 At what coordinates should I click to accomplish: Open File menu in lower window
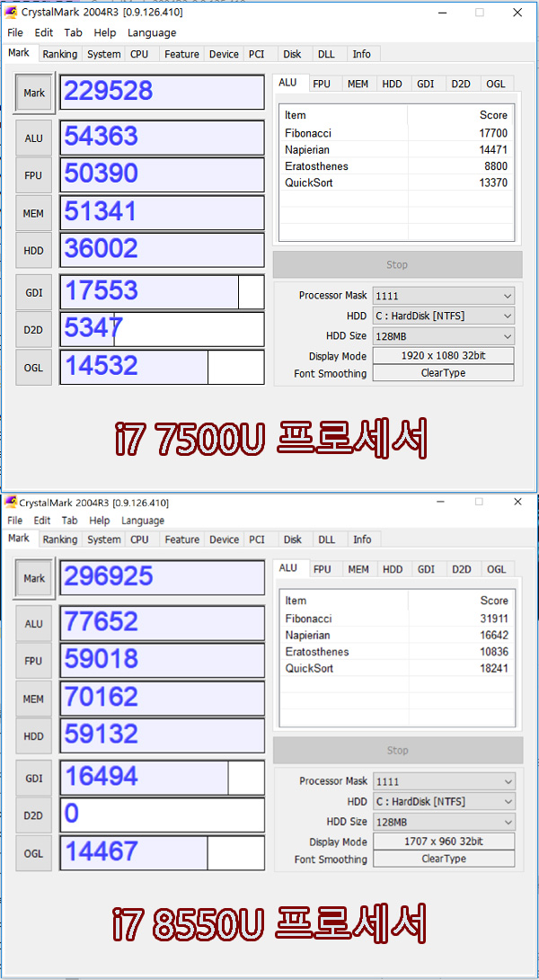coord(14,521)
